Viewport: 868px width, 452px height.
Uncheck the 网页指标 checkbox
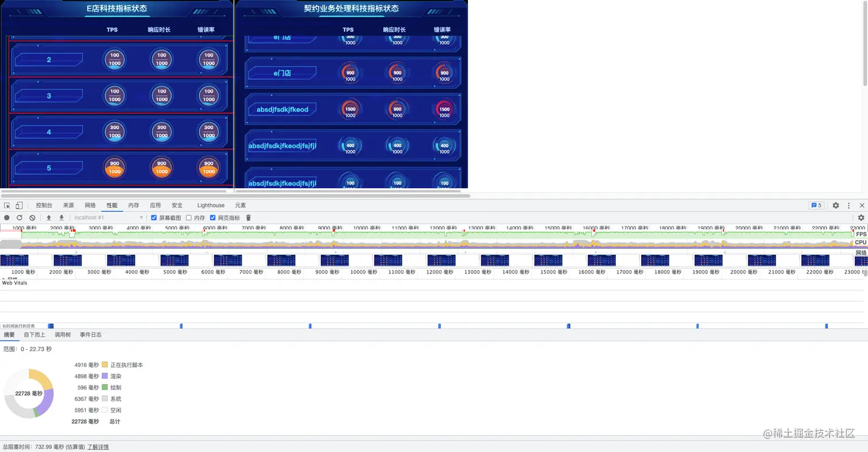(213, 218)
